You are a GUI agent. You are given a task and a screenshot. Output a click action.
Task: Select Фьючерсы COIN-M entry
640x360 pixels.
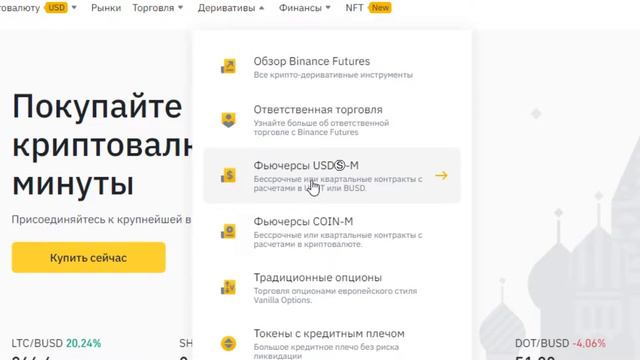332,232
